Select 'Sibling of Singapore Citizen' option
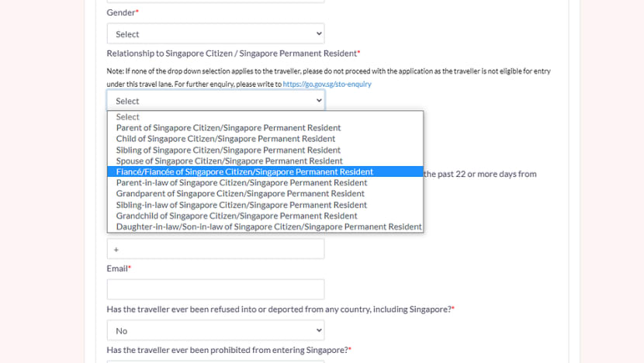Viewport: 644px width, 363px height. tap(265, 150)
